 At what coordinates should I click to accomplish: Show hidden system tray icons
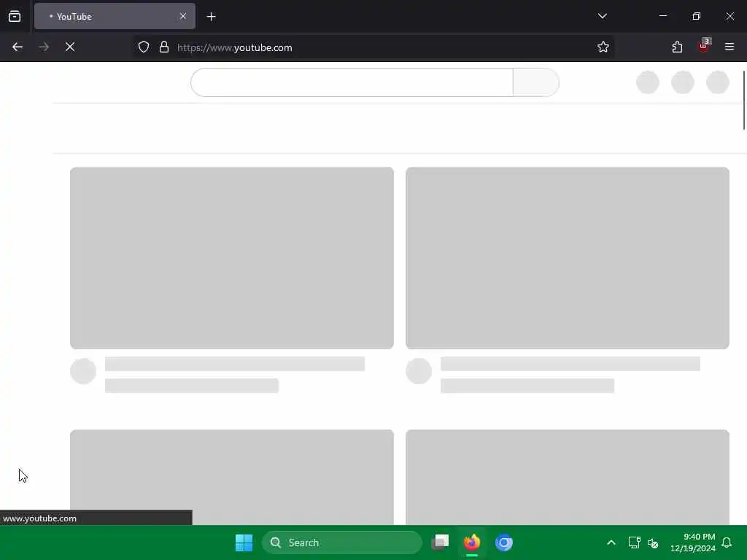point(611,542)
